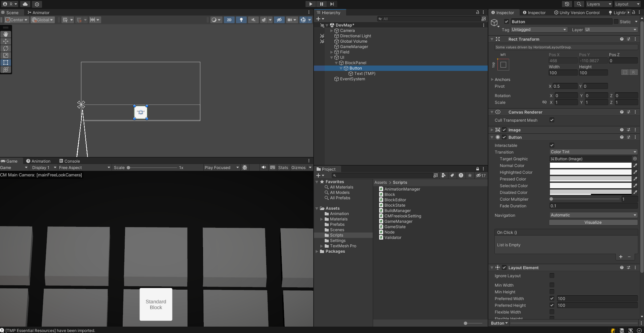
Task: Toggle scene lighting bulb icon
Action: [241, 20]
